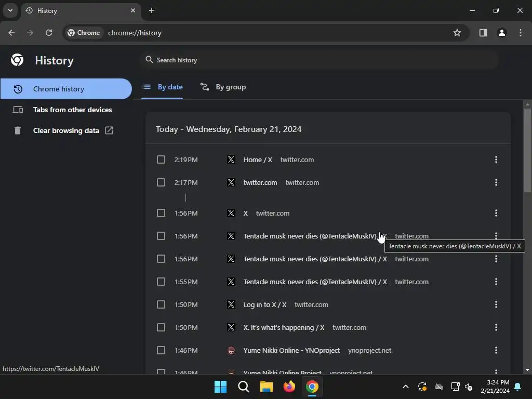532x399 pixels.
Task: Select checkbox for 2:17 PM twitter.com entry
Action: click(161, 182)
